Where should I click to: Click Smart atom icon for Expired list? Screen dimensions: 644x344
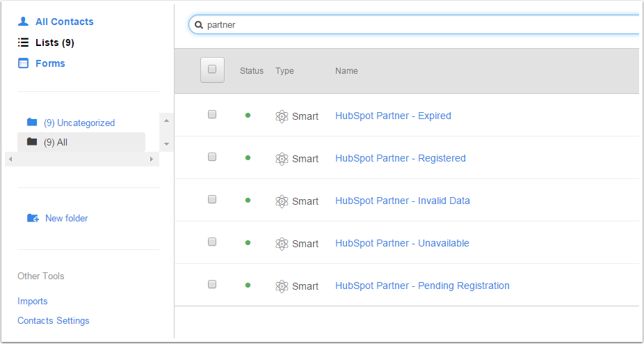tap(282, 116)
